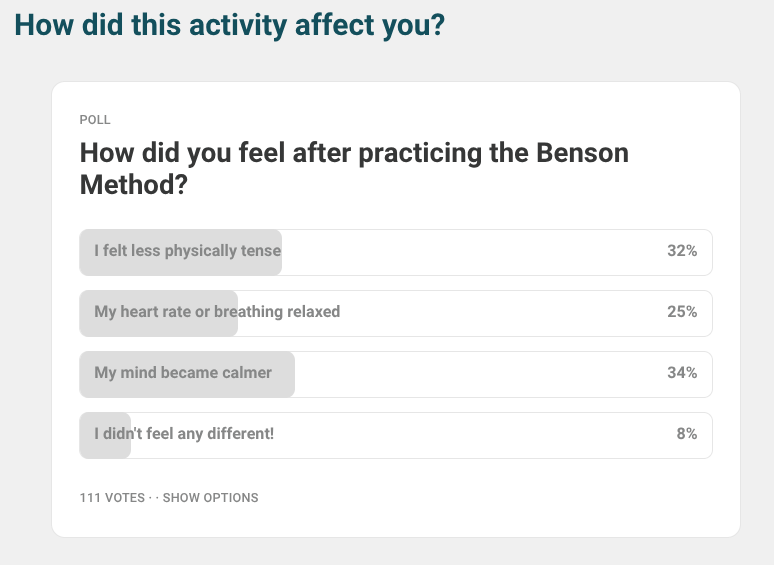This screenshot has width=774, height=565.
Task: Click the word "relaxed" in the second answer
Action: click(313, 311)
